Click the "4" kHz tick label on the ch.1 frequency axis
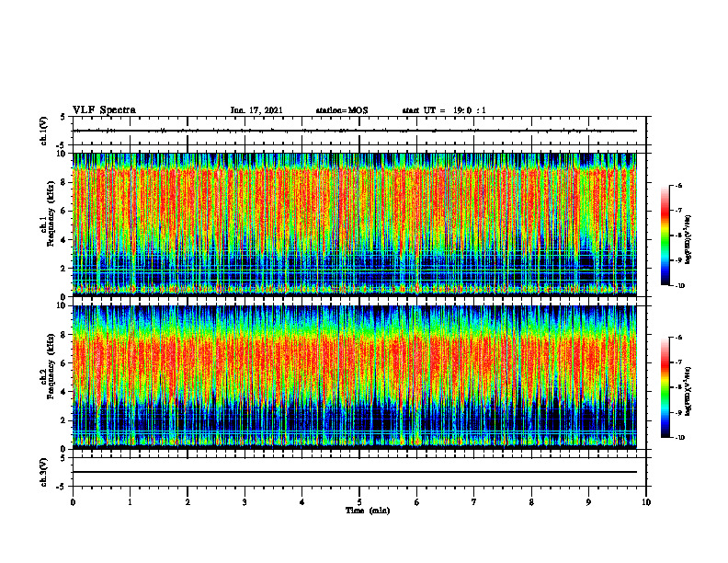Image resolution: width=728 pixels, height=563 pixels. tap(64, 240)
